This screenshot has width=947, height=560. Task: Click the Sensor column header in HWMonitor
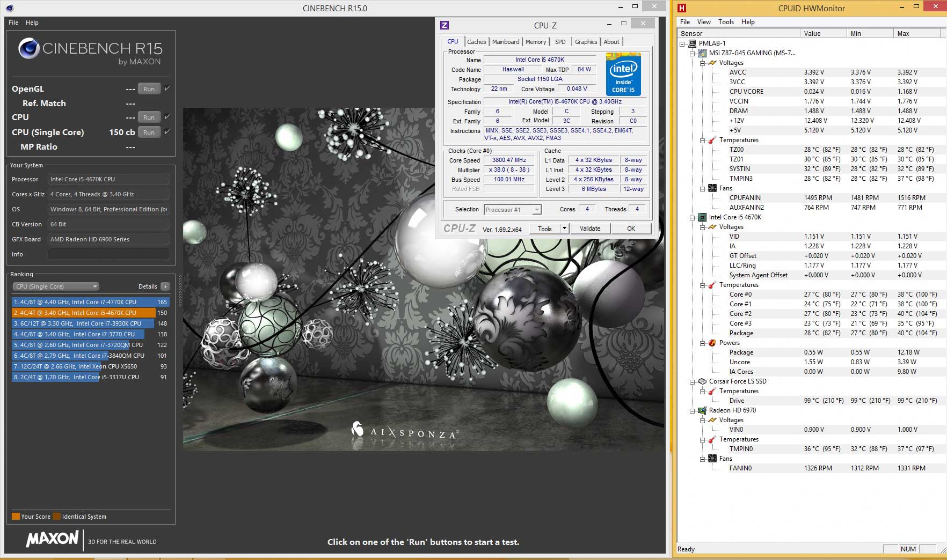pos(739,33)
